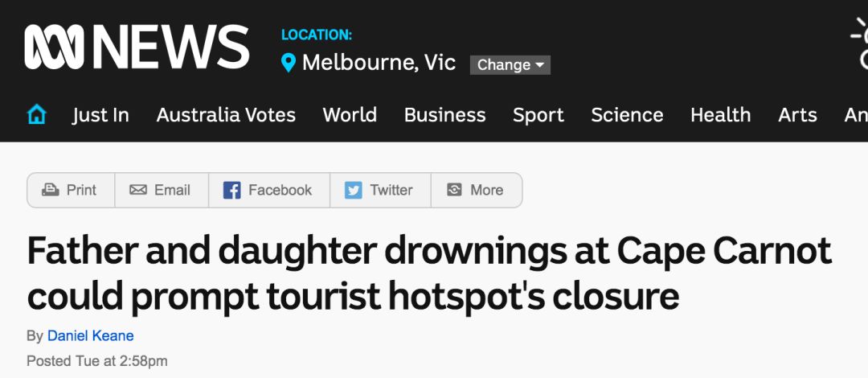The height and width of the screenshot is (378, 868).
Task: Go to the home page icon
Action: 36,115
